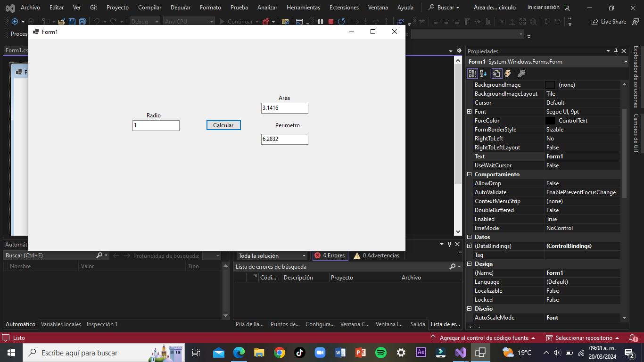Collapse the Comportamiento category
644x362 pixels.
[469, 174]
